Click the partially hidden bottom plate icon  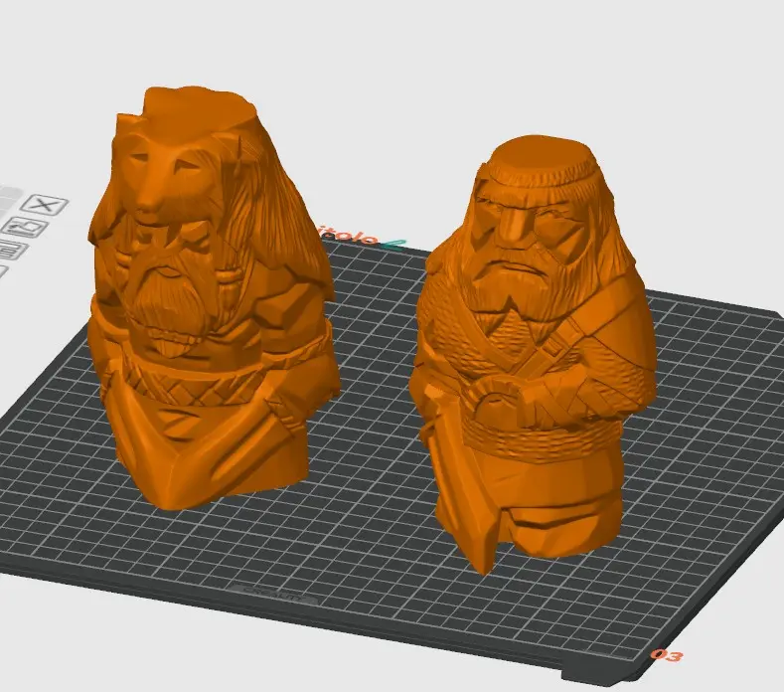click(x=3, y=272)
